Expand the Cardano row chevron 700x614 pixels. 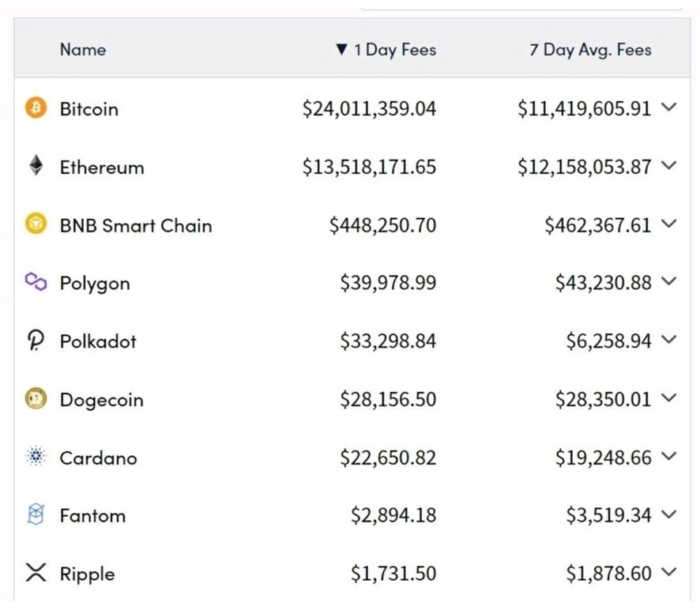point(668,457)
